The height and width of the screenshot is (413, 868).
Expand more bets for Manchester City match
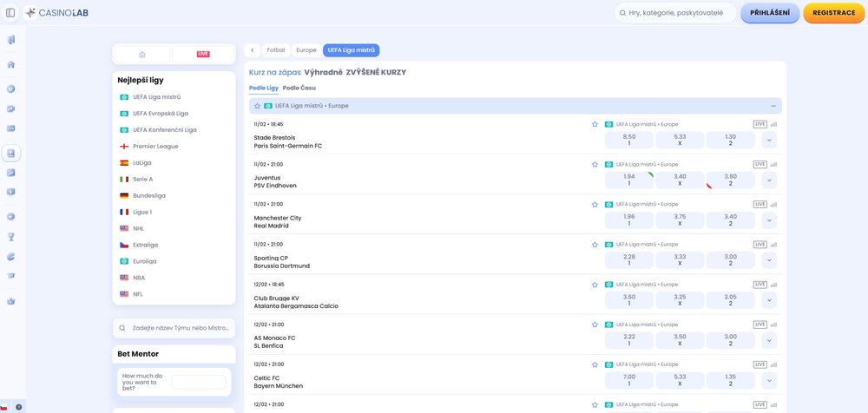click(x=769, y=220)
